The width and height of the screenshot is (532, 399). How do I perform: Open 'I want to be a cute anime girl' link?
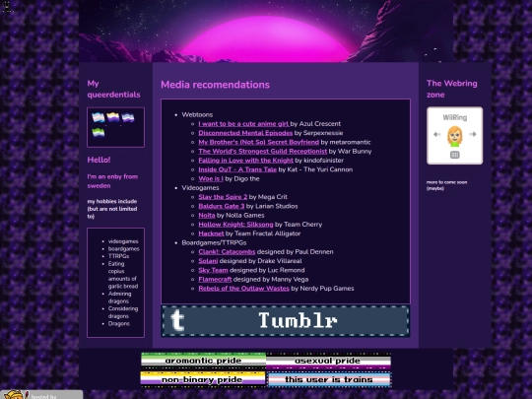coord(243,124)
